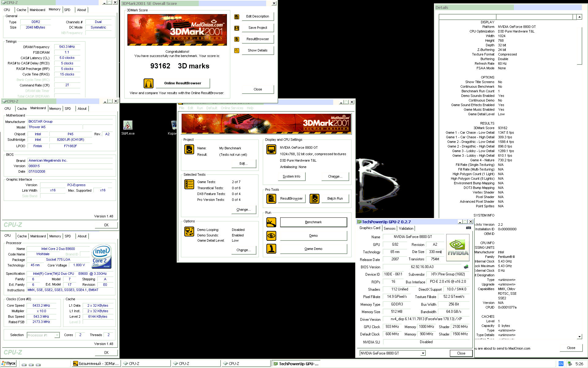588x368 pixels.
Task: Select the Recycle Bin desktop icon
Action: point(173,128)
